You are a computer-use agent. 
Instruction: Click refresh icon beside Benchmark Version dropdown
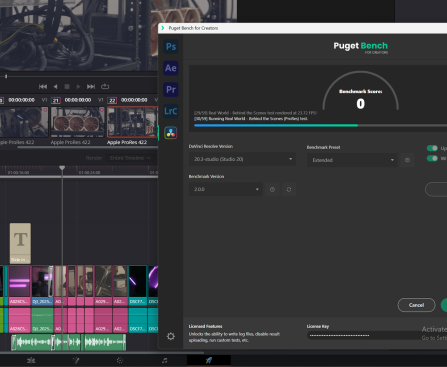(x=289, y=189)
